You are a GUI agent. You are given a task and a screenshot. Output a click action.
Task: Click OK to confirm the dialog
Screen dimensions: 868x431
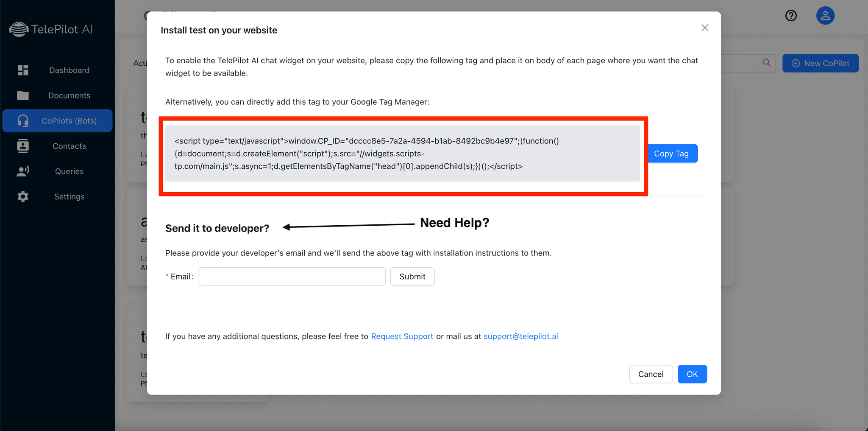coord(692,374)
